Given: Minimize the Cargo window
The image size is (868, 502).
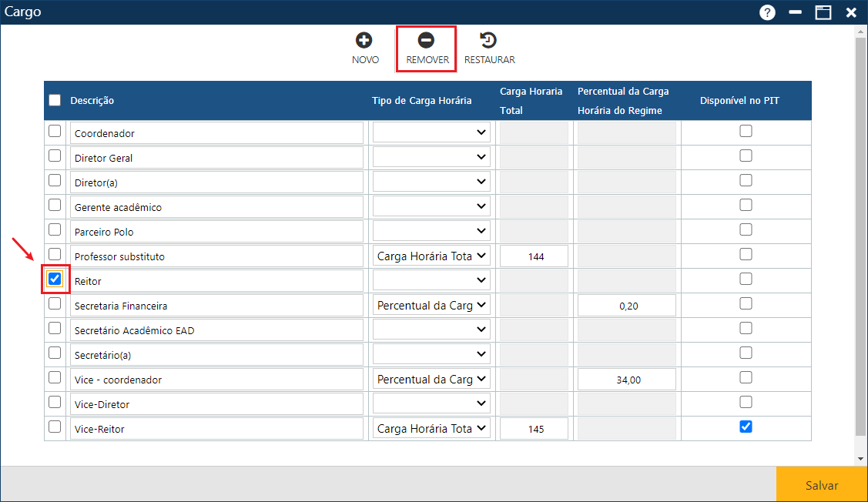Looking at the screenshot, I should pos(796,12).
